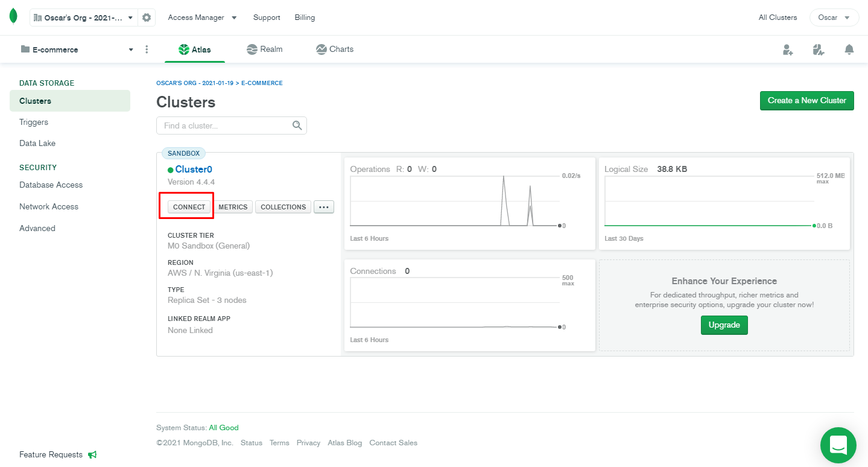Select Clusters in the sidebar
Viewport: 868px width, 467px height.
click(x=70, y=101)
